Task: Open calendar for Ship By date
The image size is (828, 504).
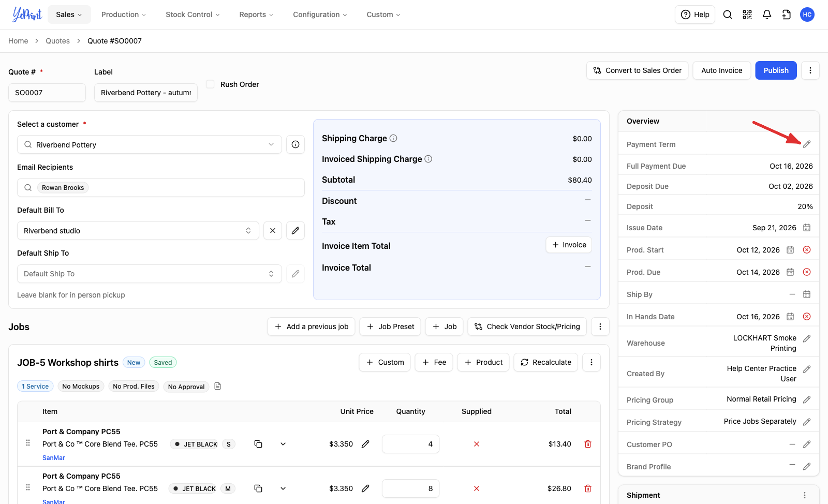Action: tap(807, 294)
